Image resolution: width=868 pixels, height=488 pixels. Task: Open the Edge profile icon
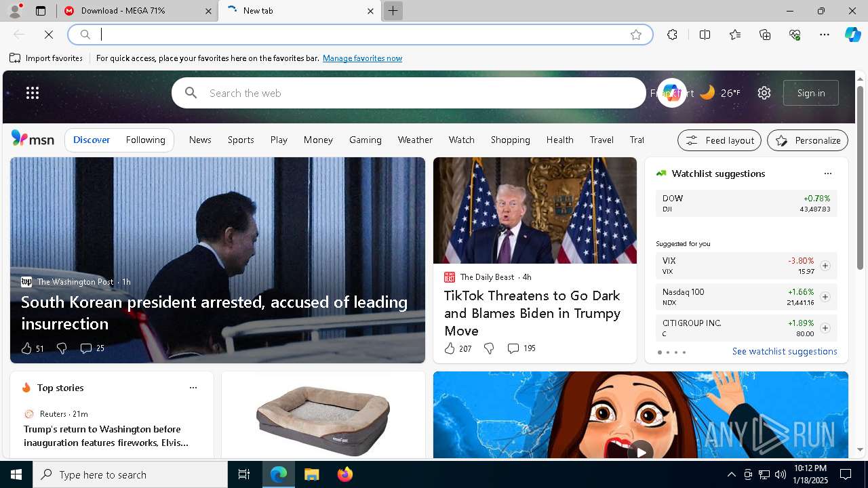tap(15, 11)
